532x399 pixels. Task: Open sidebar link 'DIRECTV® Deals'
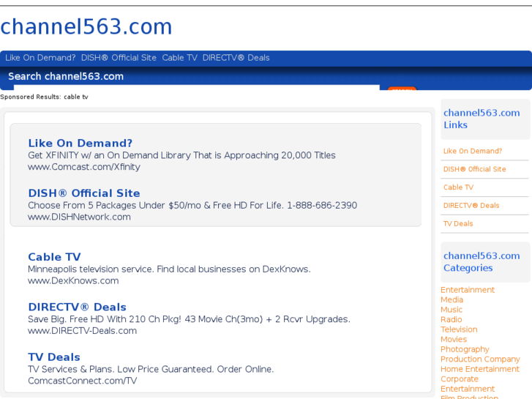point(471,206)
